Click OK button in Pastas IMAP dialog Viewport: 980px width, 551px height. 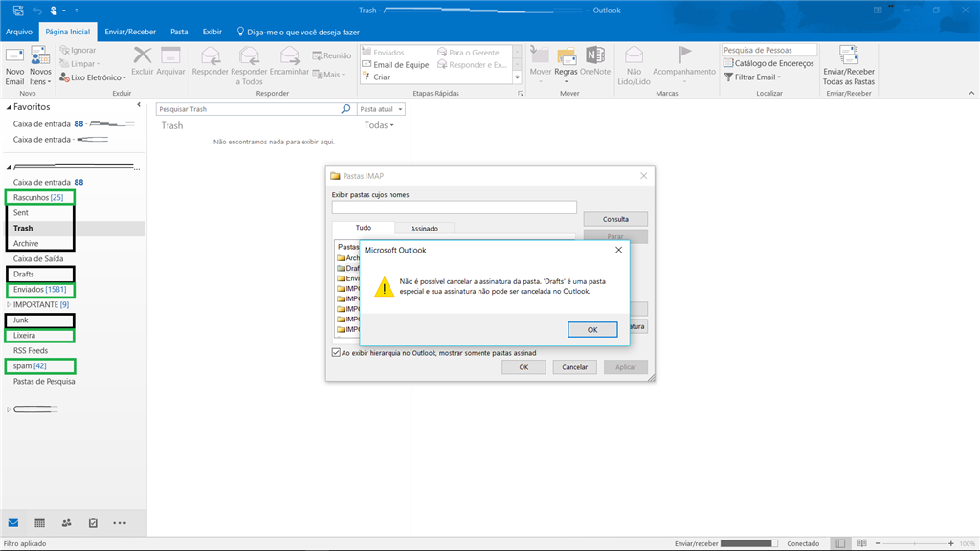pos(523,367)
